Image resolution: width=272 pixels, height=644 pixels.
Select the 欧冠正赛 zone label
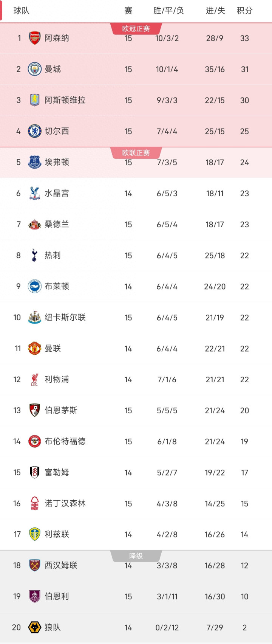click(136, 29)
